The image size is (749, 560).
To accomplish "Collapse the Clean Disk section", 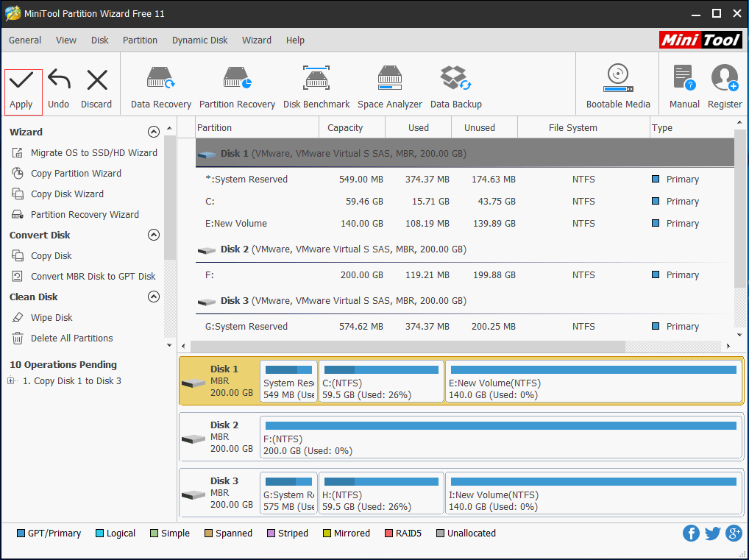I will [153, 297].
